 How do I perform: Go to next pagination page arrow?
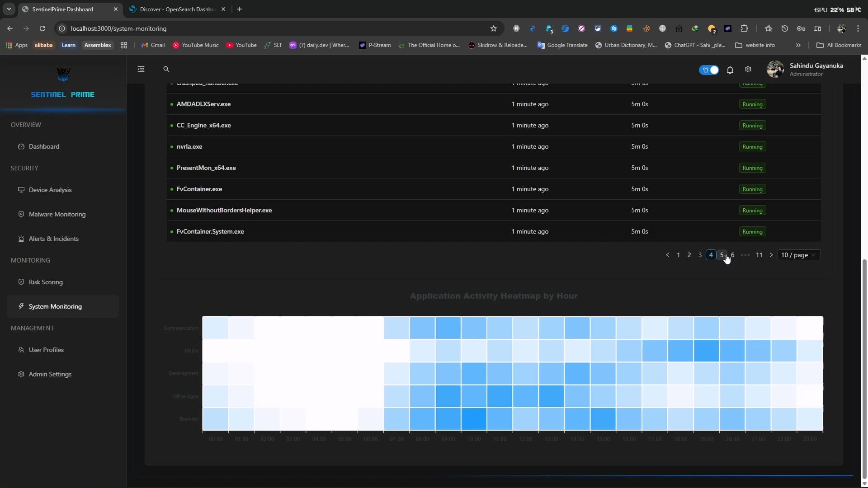[x=771, y=255]
